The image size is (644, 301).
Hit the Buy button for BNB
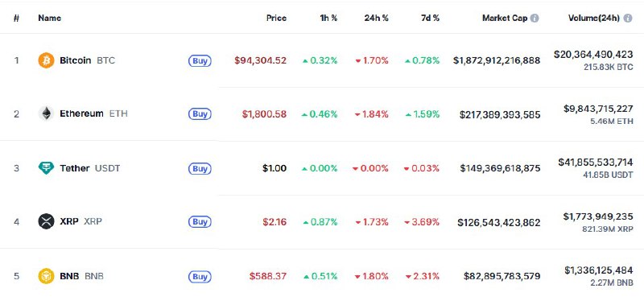point(200,276)
